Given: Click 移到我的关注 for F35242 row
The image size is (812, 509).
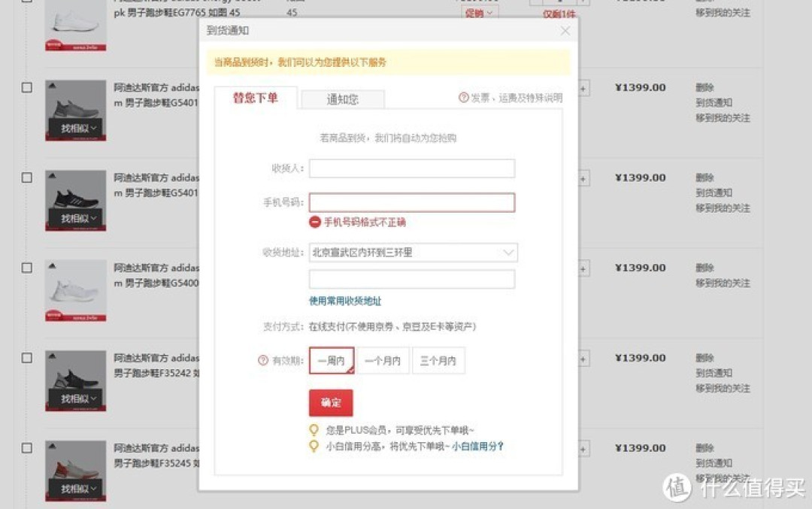Looking at the screenshot, I should tap(723, 389).
